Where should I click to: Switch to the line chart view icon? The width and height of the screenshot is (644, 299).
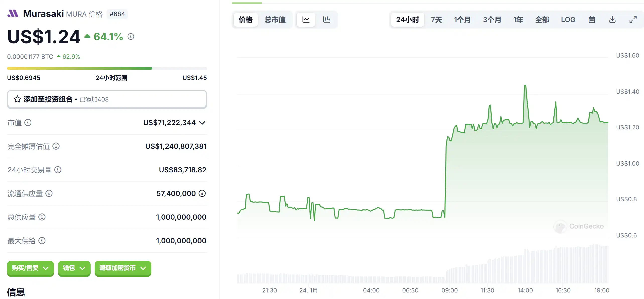[306, 20]
